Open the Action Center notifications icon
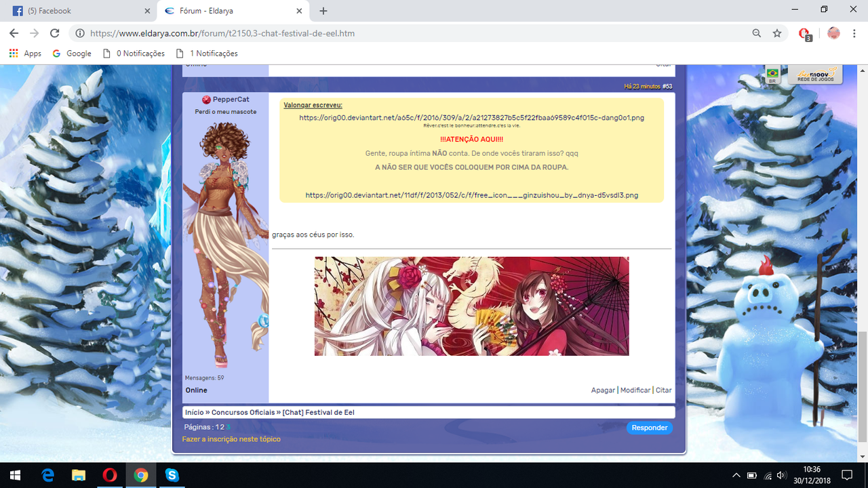Screen dimensions: 868x488 point(847,475)
